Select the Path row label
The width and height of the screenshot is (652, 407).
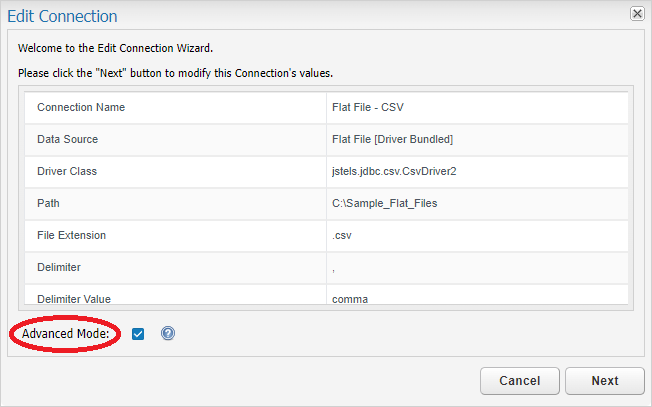[48, 203]
